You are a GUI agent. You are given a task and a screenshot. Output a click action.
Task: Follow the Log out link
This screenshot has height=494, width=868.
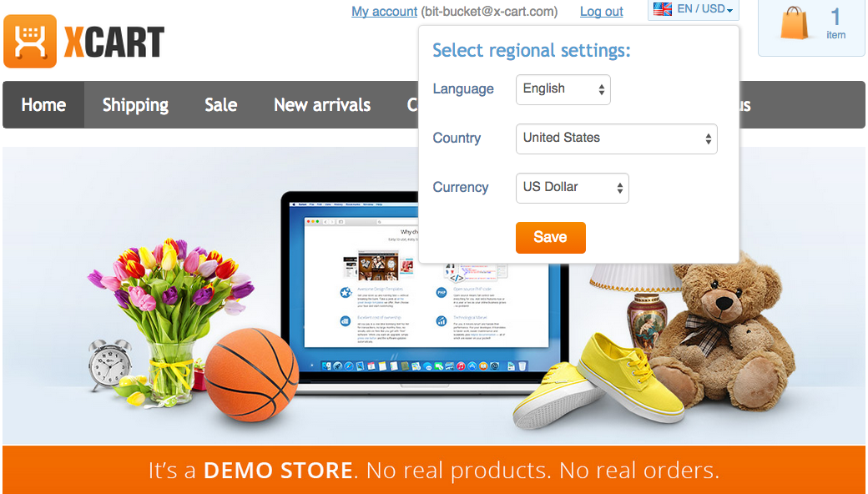click(x=602, y=12)
